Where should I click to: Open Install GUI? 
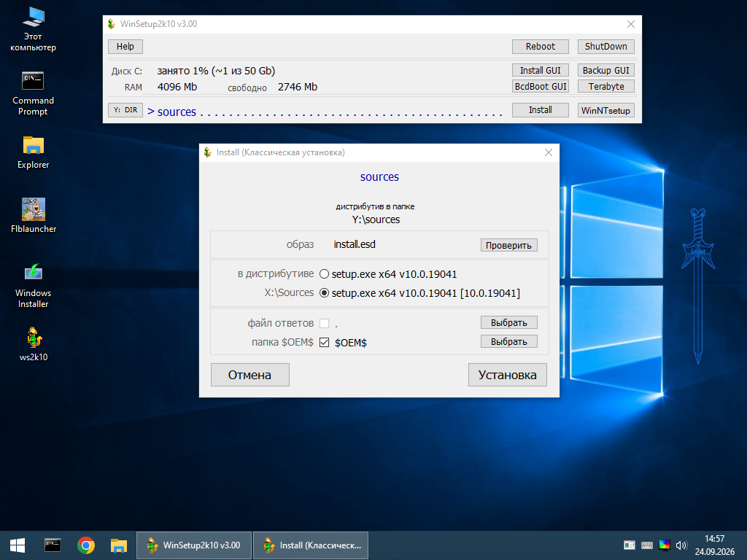click(x=541, y=70)
